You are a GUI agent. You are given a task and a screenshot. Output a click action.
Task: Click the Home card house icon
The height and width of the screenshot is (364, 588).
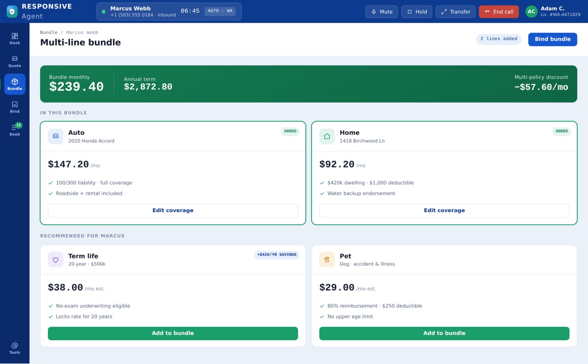[x=327, y=136]
